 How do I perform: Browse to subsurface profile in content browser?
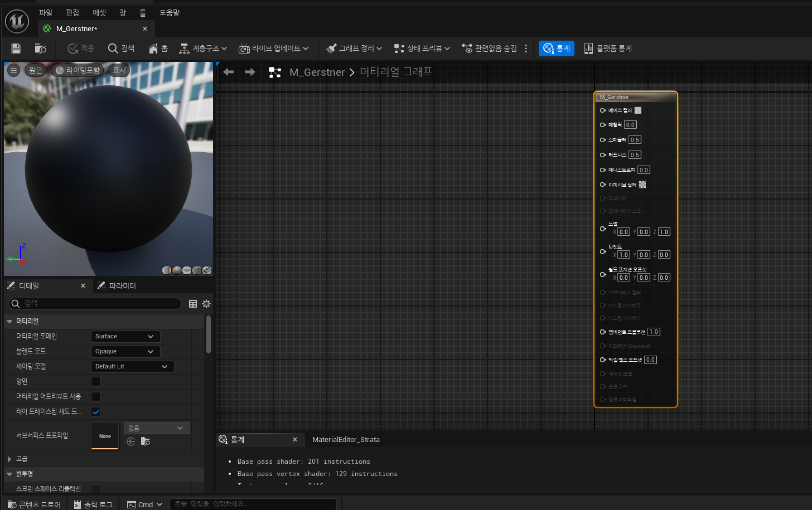click(x=146, y=441)
